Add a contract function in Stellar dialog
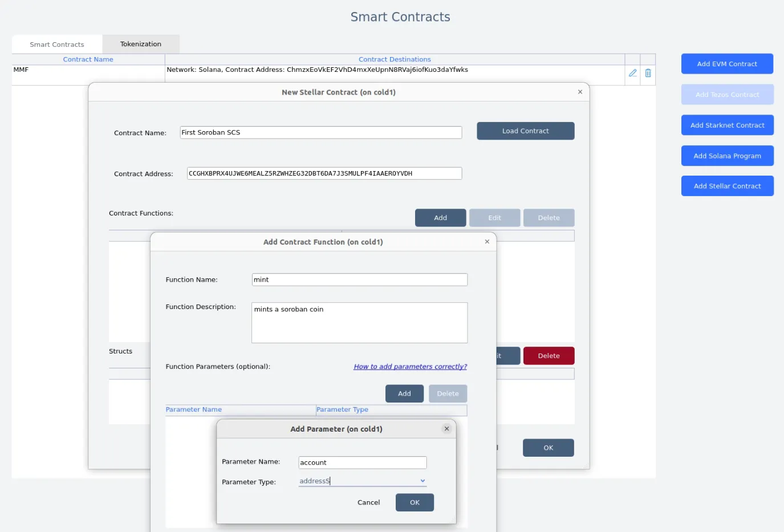Screen dimensions: 784x532 pos(440,218)
